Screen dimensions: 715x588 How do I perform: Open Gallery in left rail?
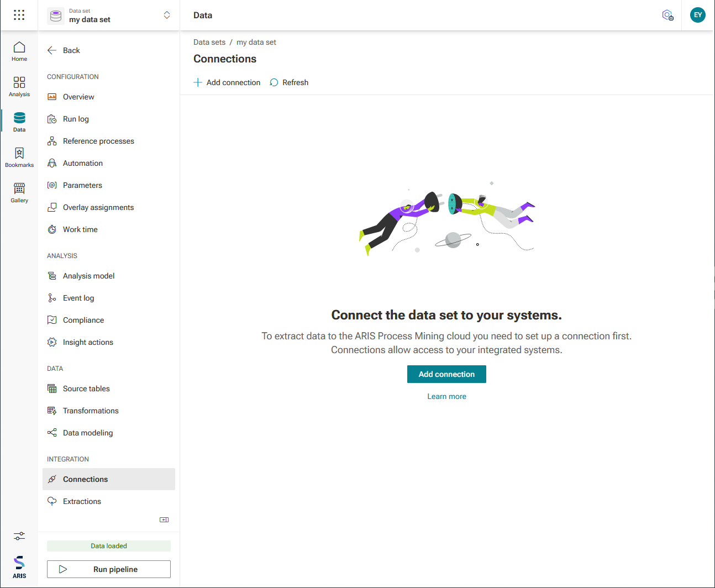[19, 193]
